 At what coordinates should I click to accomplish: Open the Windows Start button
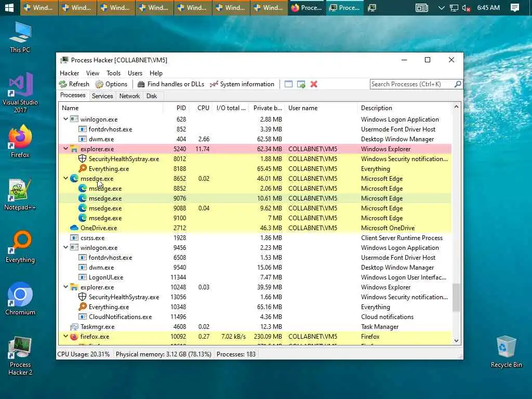[x=9, y=7]
